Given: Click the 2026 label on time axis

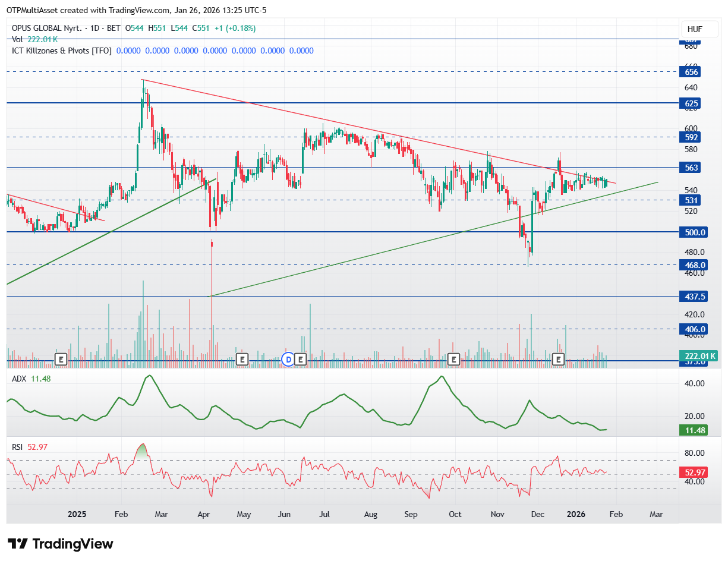Looking at the screenshot, I should point(576,513).
